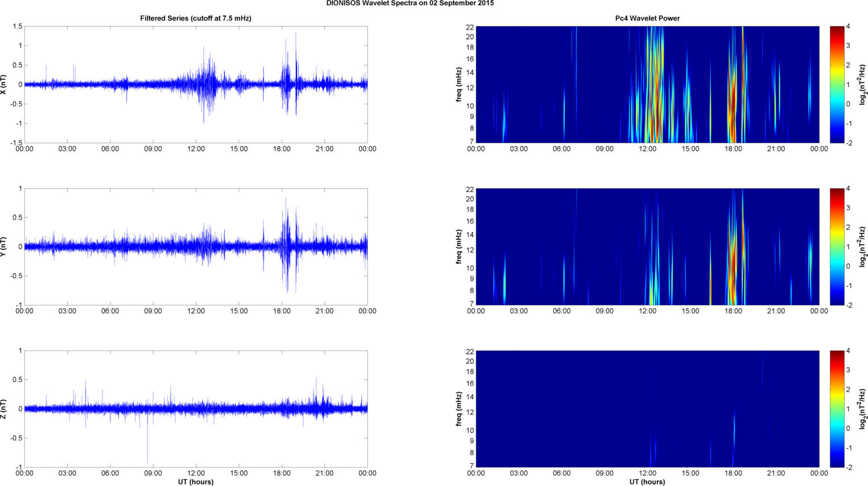Click the 'Y (nT)' axis label
The image size is (868, 486).
pyautogui.click(x=3, y=246)
